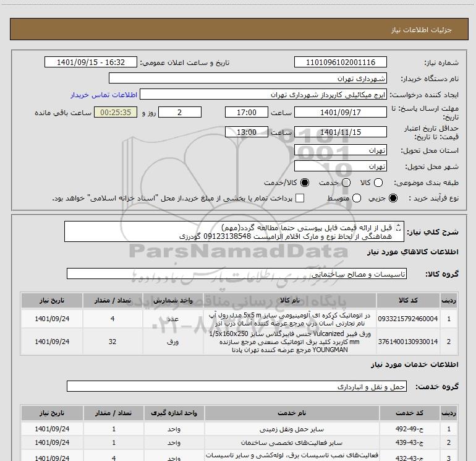Open buyer contact information link

coord(104,95)
